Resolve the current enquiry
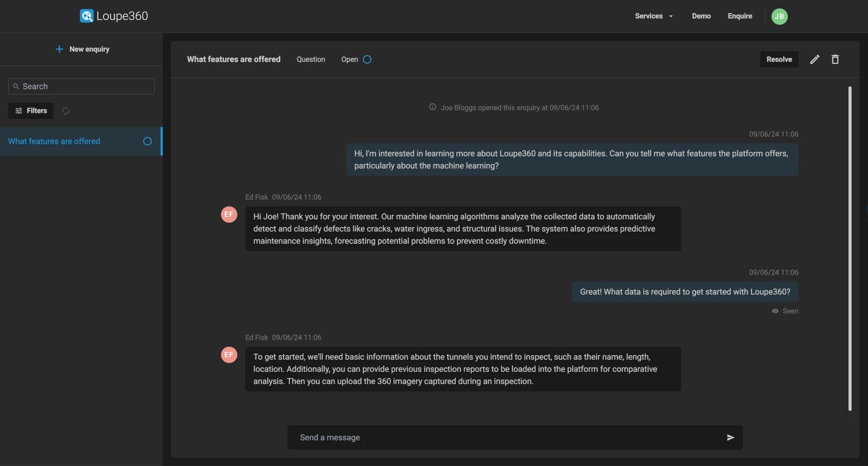 click(779, 59)
